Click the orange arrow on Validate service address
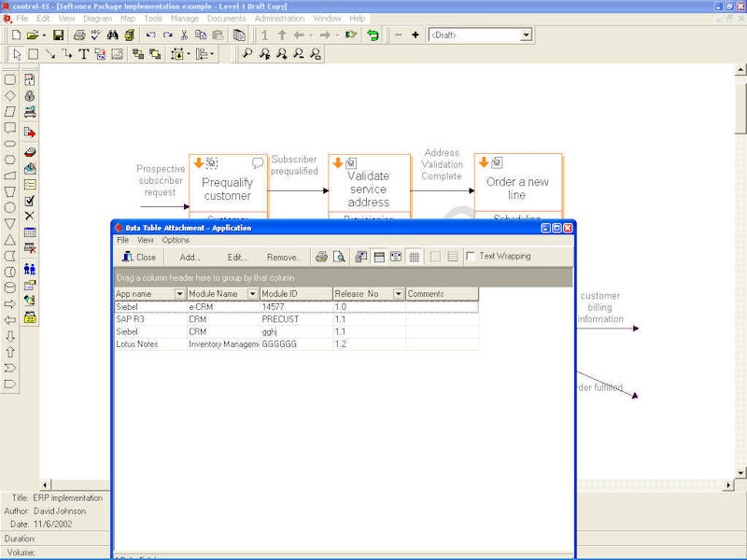The image size is (747, 560). pyautogui.click(x=338, y=162)
